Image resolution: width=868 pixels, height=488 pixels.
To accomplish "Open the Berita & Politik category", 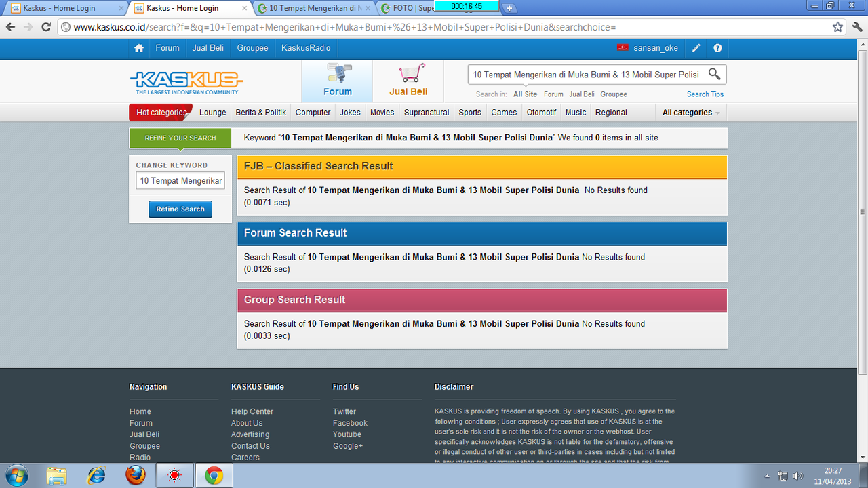I will coord(261,113).
